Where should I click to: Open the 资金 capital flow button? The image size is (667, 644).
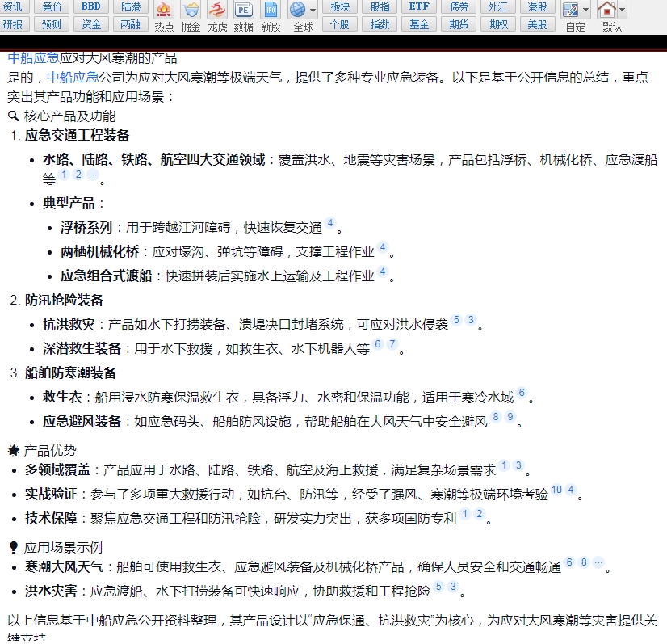(91, 25)
